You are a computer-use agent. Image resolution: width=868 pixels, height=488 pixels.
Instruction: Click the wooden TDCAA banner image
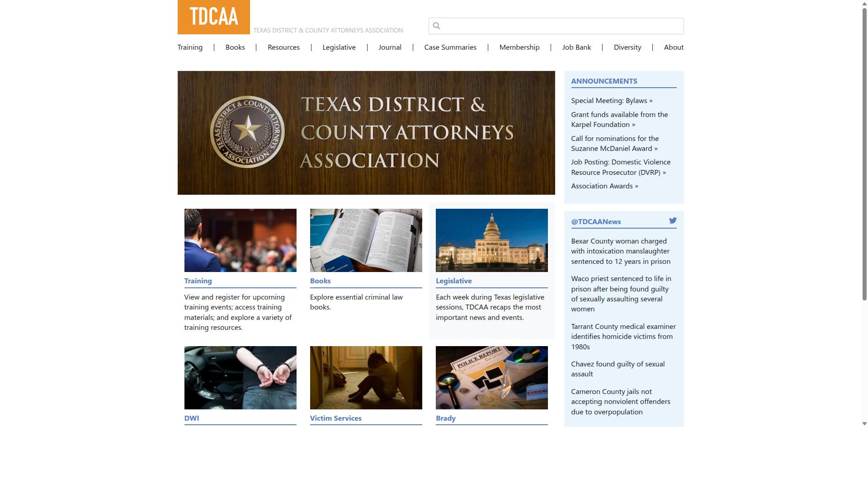point(366,133)
